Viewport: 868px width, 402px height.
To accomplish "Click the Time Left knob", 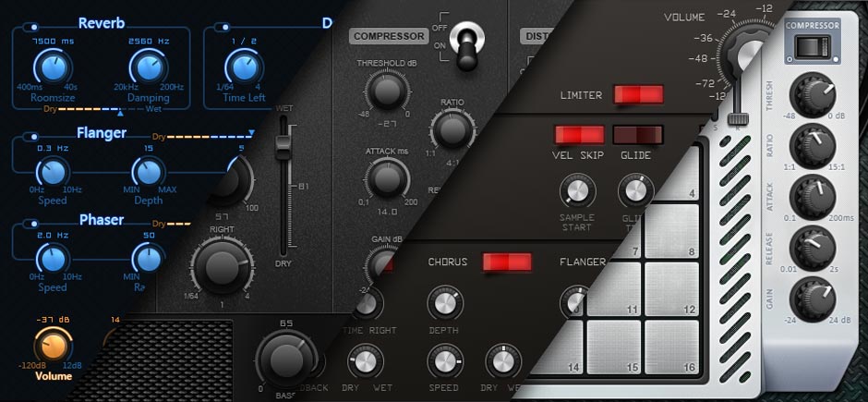I will 244,67.
